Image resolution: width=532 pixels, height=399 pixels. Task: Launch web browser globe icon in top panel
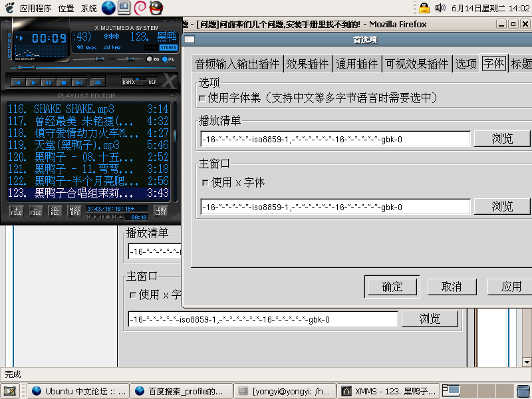(108, 8)
